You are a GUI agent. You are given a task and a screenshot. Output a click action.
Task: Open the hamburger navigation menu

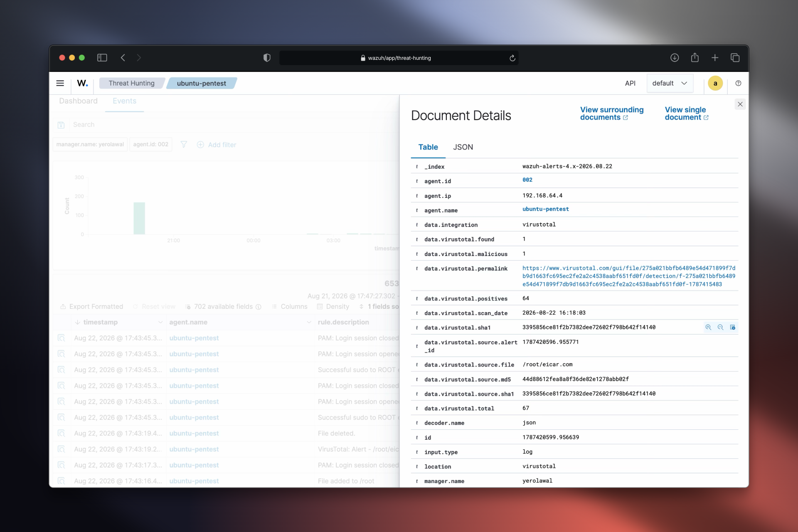(60, 83)
